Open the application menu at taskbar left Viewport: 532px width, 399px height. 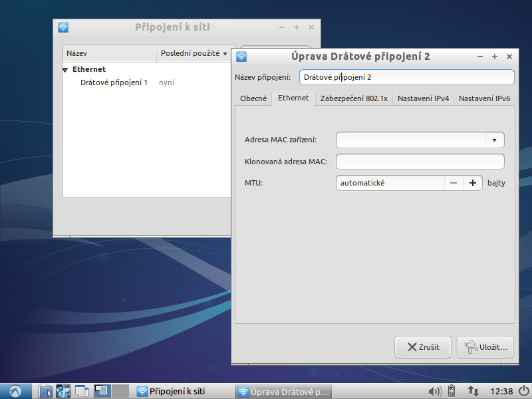tap(13, 391)
